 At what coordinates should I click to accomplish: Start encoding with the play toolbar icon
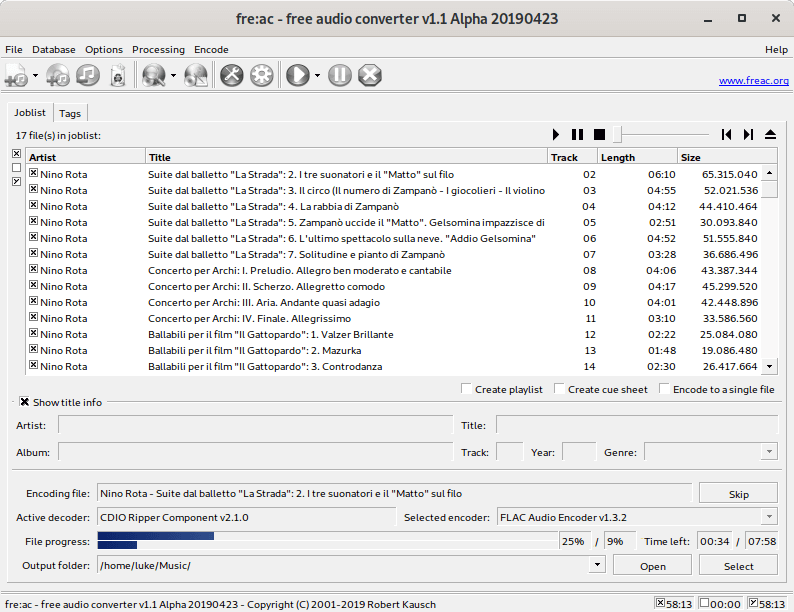click(298, 75)
